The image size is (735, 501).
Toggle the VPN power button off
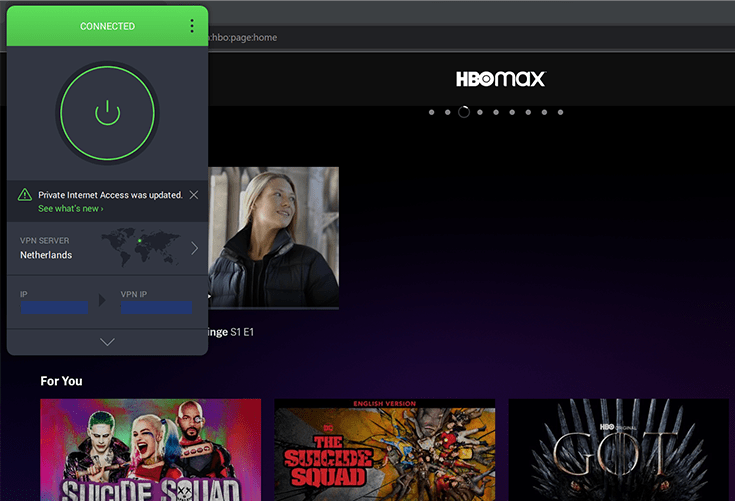[107, 113]
